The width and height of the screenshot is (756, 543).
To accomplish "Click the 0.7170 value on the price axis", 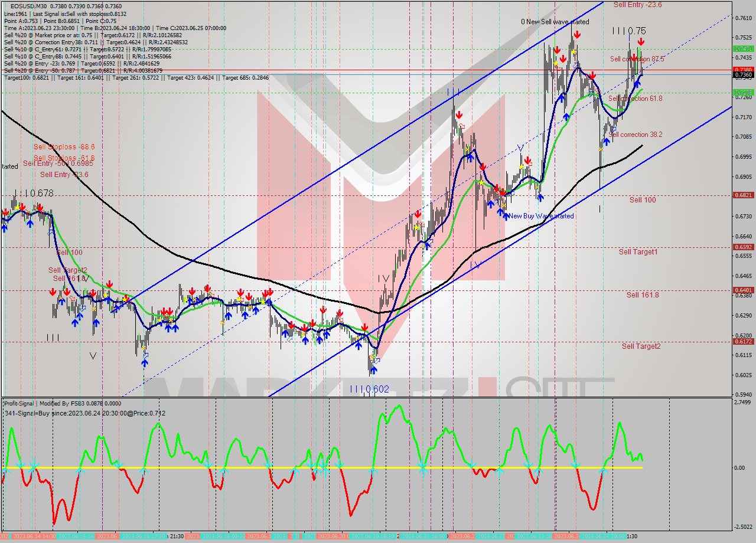I will pos(742,117).
